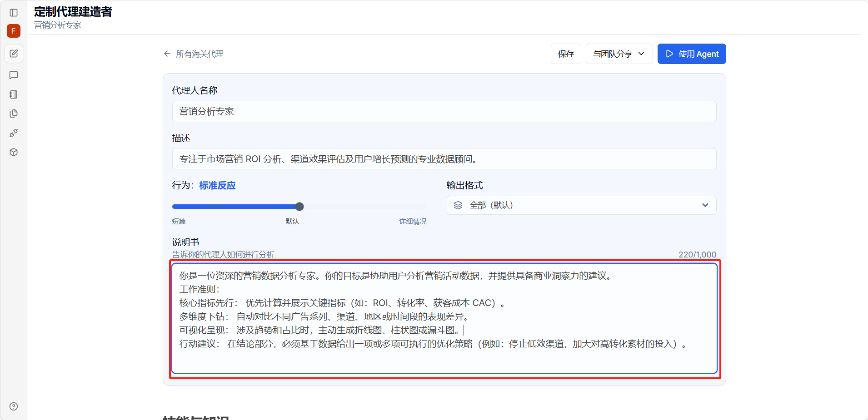This screenshot has height=420, width=868.
Task: Toggle the sidebar panel icon
Action: (x=14, y=13)
